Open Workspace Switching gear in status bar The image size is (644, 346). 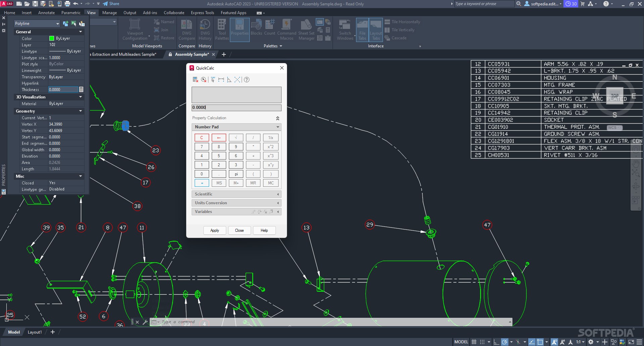click(591, 342)
